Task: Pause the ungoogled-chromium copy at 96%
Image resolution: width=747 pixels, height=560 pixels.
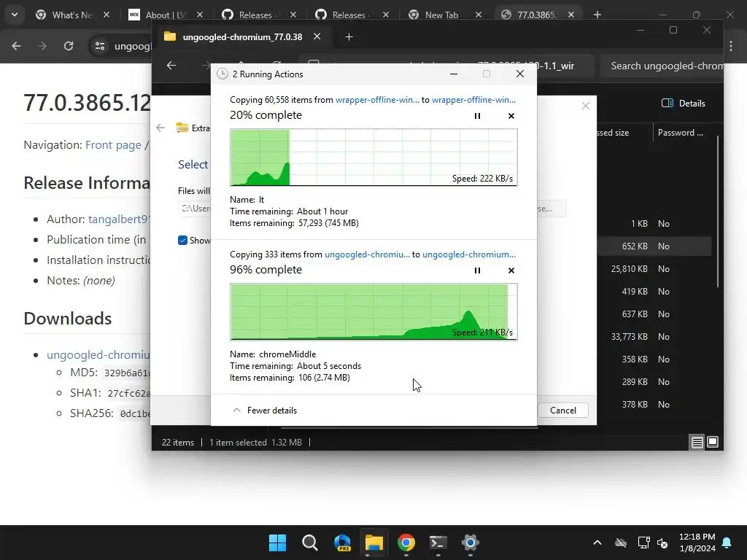Action: pos(477,271)
